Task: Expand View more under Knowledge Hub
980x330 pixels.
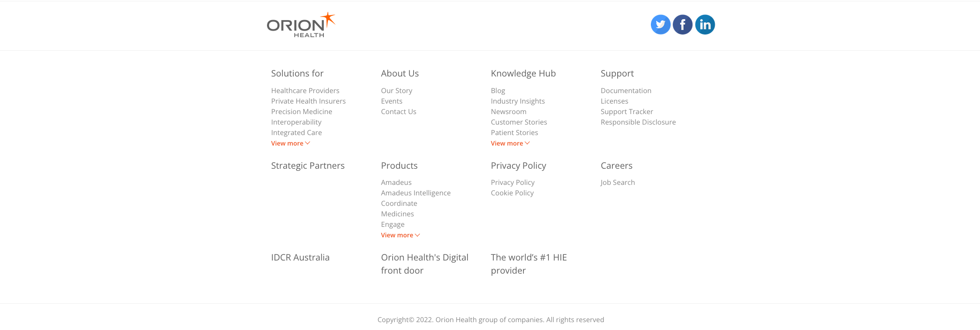Action: [510, 143]
